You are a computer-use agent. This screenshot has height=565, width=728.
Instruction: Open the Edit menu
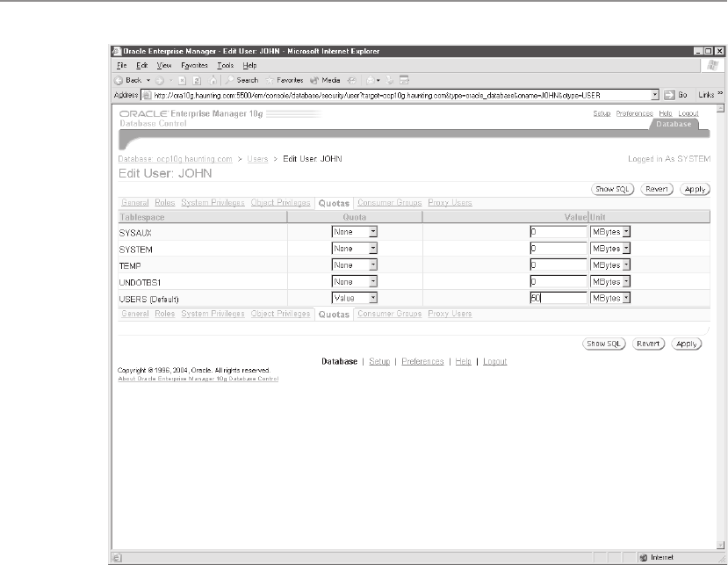click(141, 66)
